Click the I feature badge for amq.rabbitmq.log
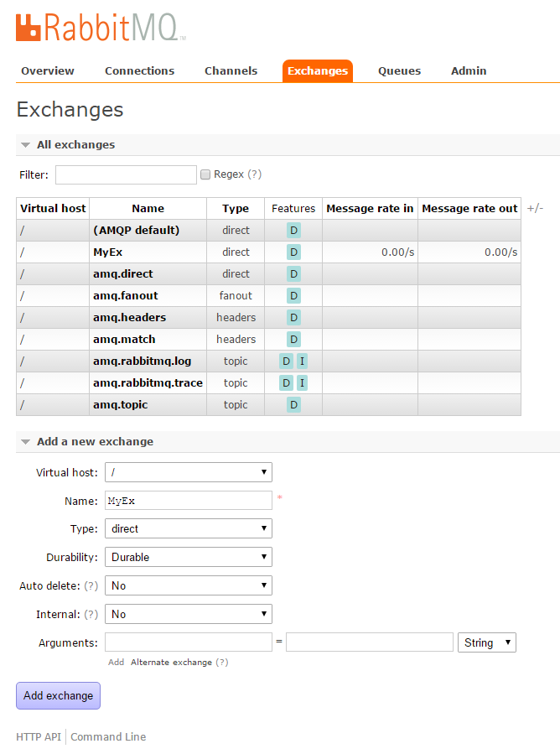The image size is (560, 754). (302, 361)
